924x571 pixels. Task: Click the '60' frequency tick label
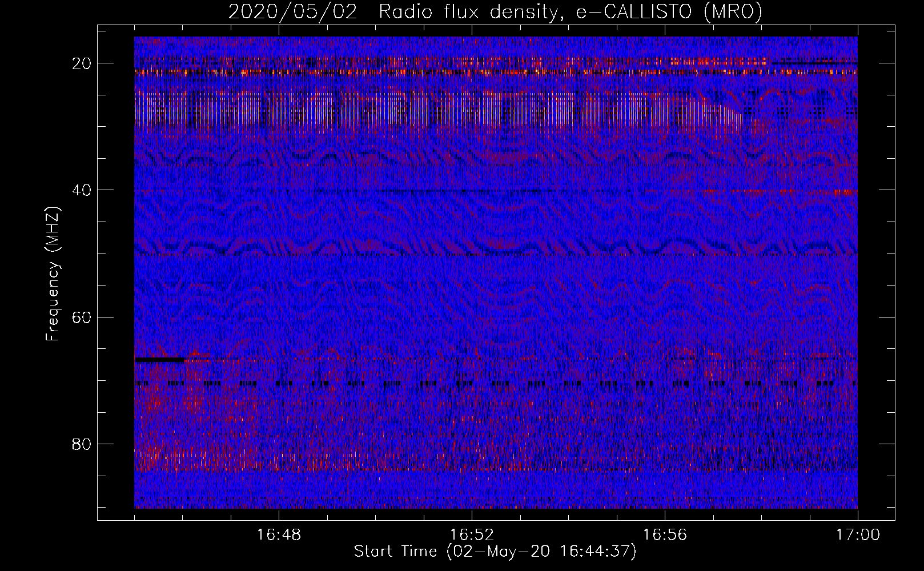82,317
